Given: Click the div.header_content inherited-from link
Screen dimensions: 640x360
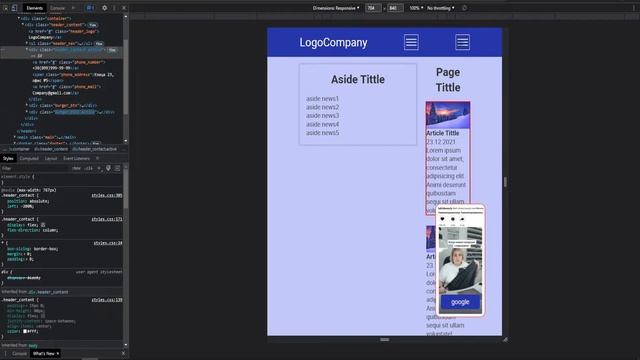Looking at the screenshot, I should pyautogui.click(x=48, y=292).
